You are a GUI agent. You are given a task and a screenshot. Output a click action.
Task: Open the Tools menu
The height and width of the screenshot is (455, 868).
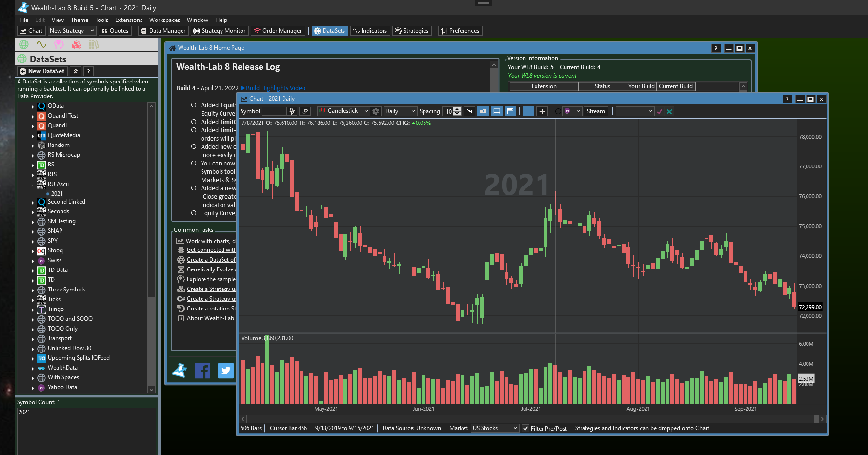(101, 20)
